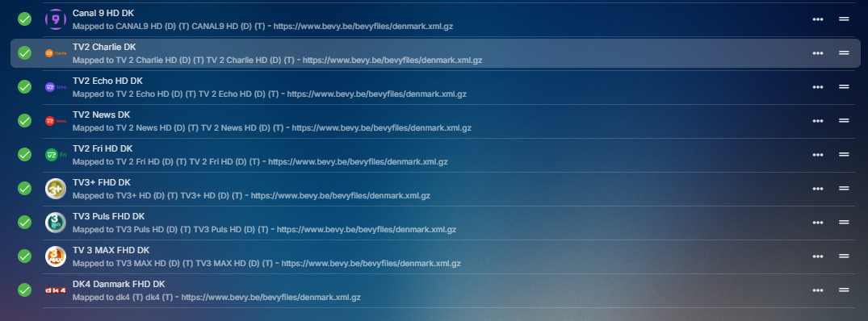Toggle the green checkmark for TV 3 MAX FHD DK

(x=24, y=256)
